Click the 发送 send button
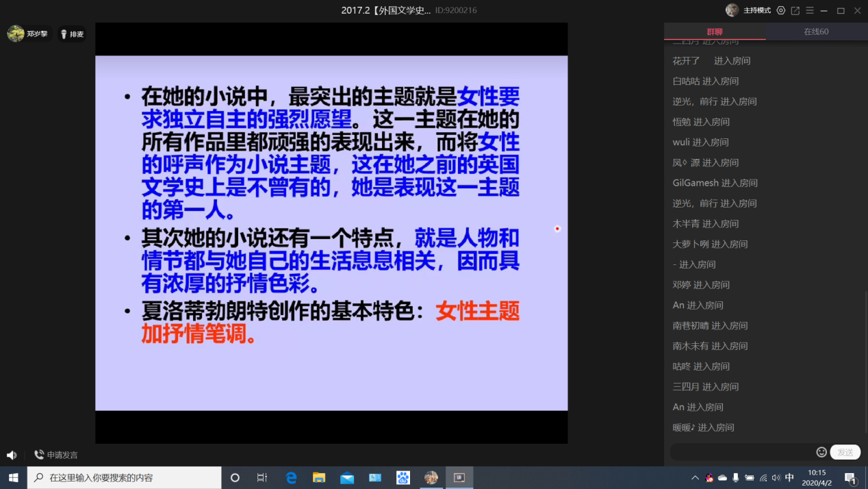This screenshot has width=868, height=489. click(845, 452)
